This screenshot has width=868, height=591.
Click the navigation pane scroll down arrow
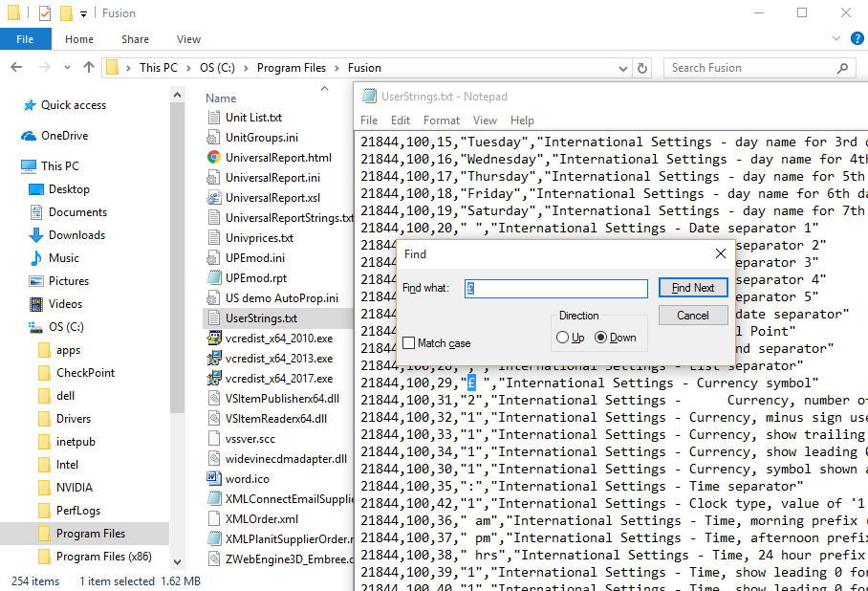click(x=177, y=560)
